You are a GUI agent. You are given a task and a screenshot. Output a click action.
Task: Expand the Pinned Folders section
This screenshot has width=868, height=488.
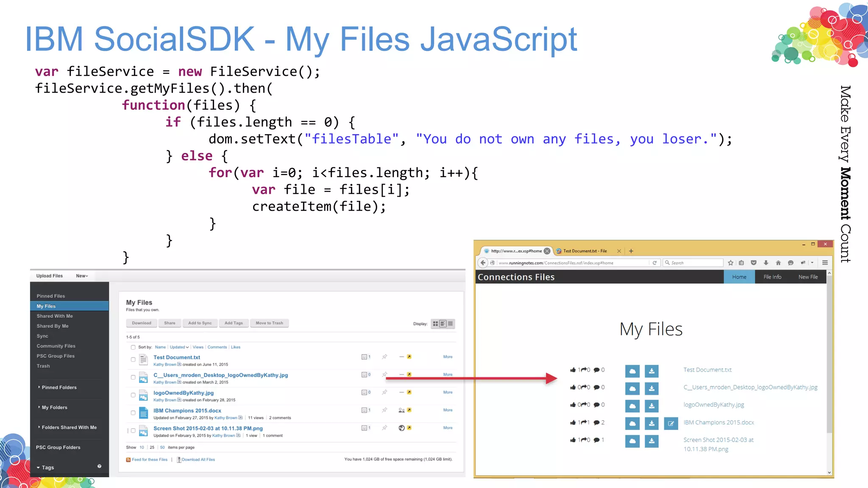[57, 387]
